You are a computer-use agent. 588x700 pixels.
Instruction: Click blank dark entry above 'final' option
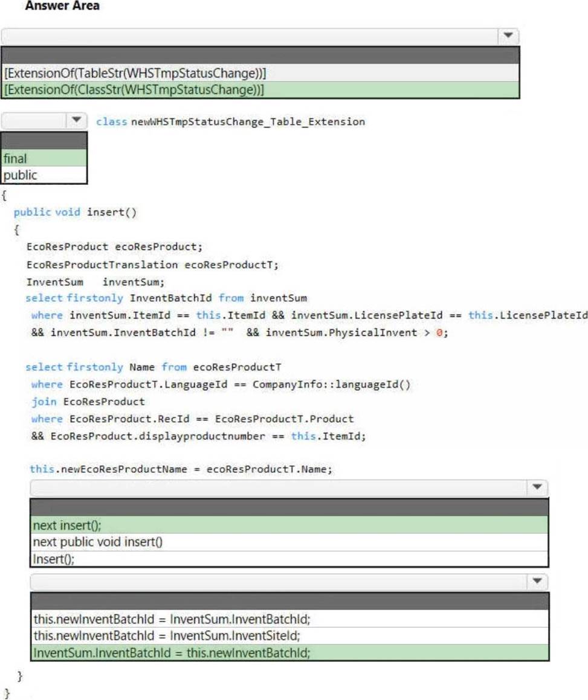click(x=44, y=141)
